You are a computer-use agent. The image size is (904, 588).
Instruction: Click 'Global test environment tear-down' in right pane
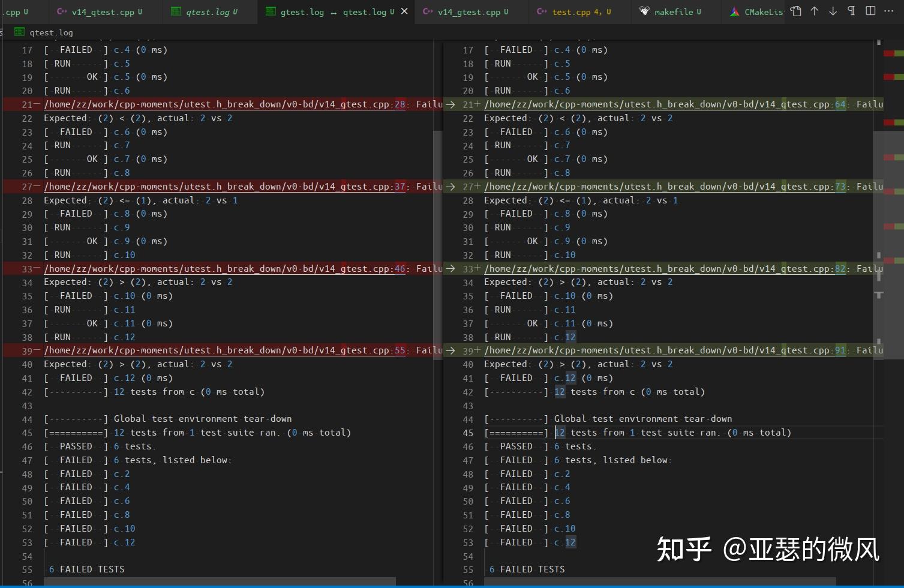tap(643, 419)
